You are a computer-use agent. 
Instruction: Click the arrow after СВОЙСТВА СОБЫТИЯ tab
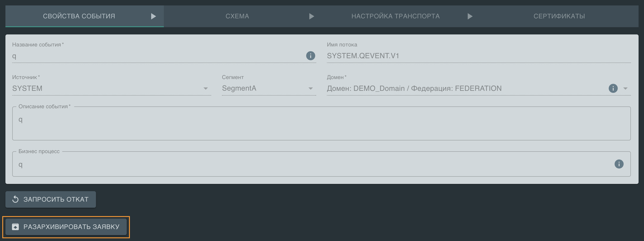tap(153, 16)
